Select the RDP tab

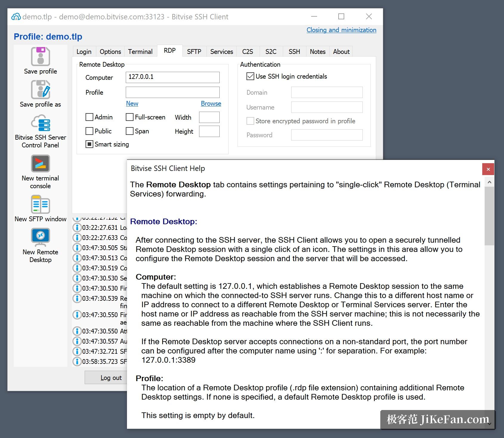coord(170,50)
